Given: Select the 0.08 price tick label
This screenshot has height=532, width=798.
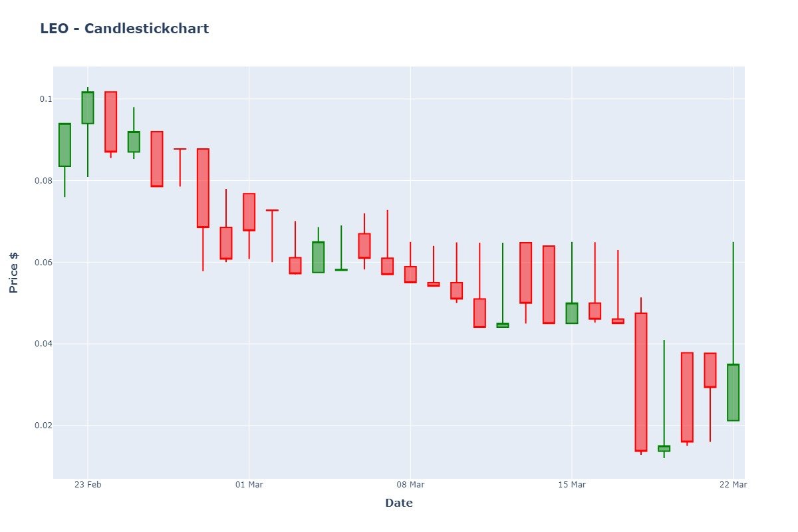Looking at the screenshot, I should pos(43,180).
